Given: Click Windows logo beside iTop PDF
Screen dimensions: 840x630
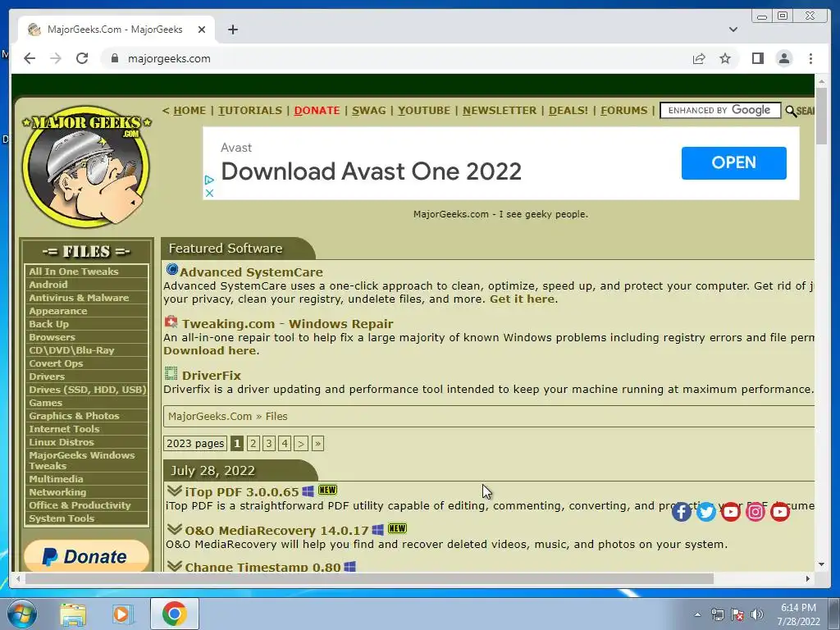Looking at the screenshot, I should (x=308, y=491).
